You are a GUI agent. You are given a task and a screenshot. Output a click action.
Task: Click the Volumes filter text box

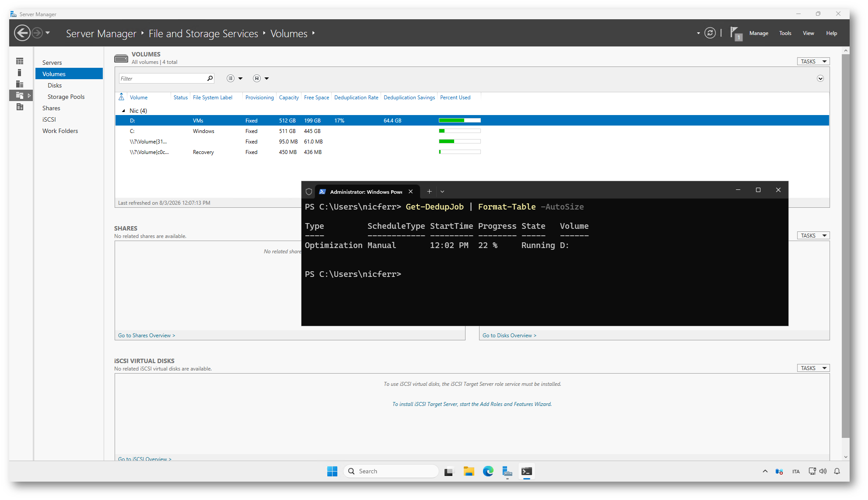(162, 78)
